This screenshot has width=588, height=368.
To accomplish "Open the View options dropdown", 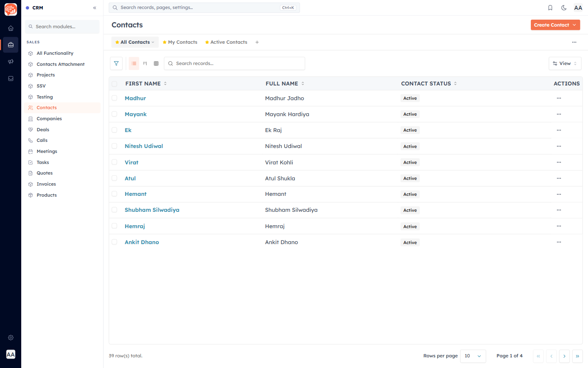I will point(565,63).
